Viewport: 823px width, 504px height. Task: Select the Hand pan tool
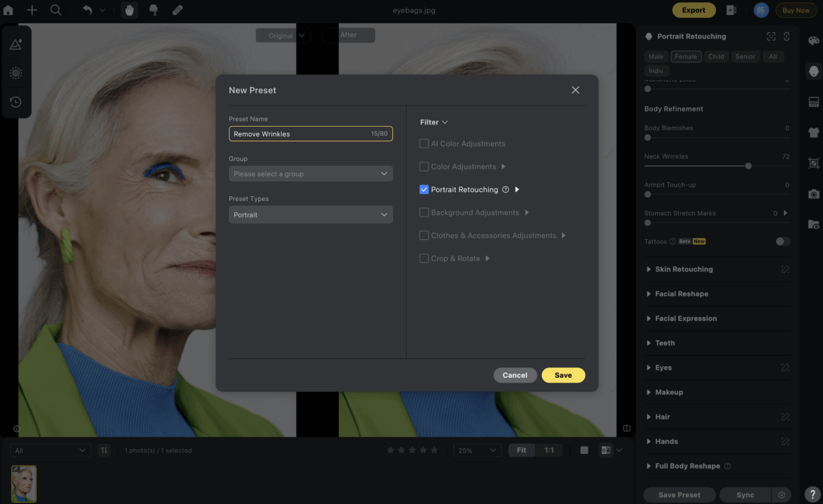tap(129, 10)
